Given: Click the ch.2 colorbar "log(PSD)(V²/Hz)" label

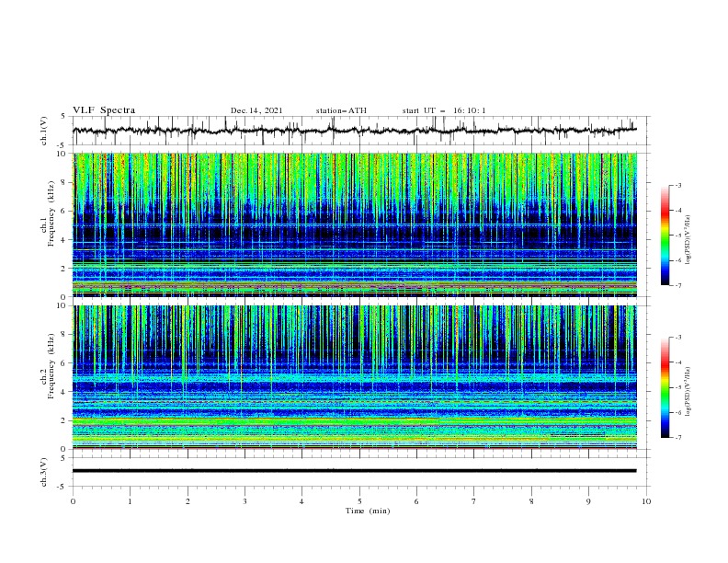Looking at the screenshot, I should [x=688, y=392].
